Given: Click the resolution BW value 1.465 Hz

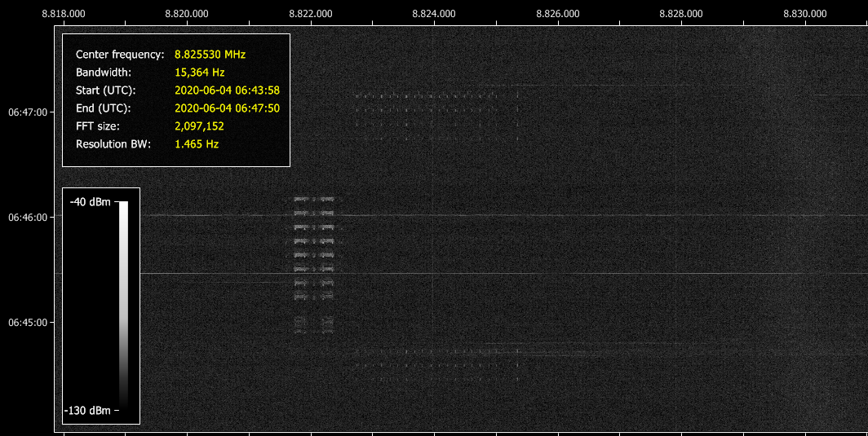Looking at the screenshot, I should [197, 144].
